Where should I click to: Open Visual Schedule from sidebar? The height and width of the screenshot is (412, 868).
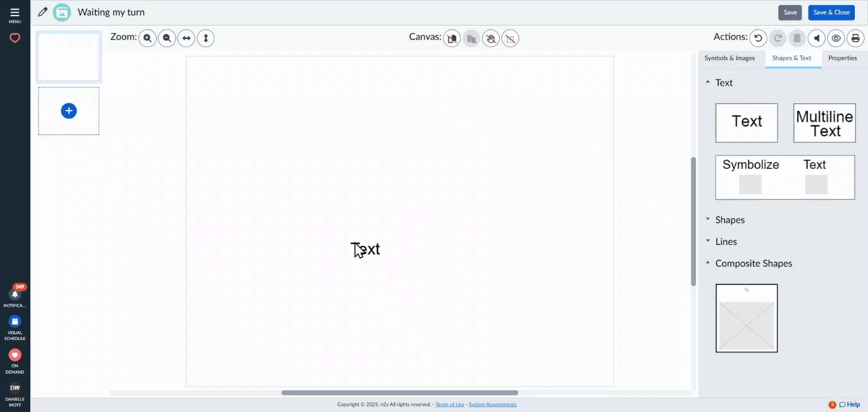point(15,328)
